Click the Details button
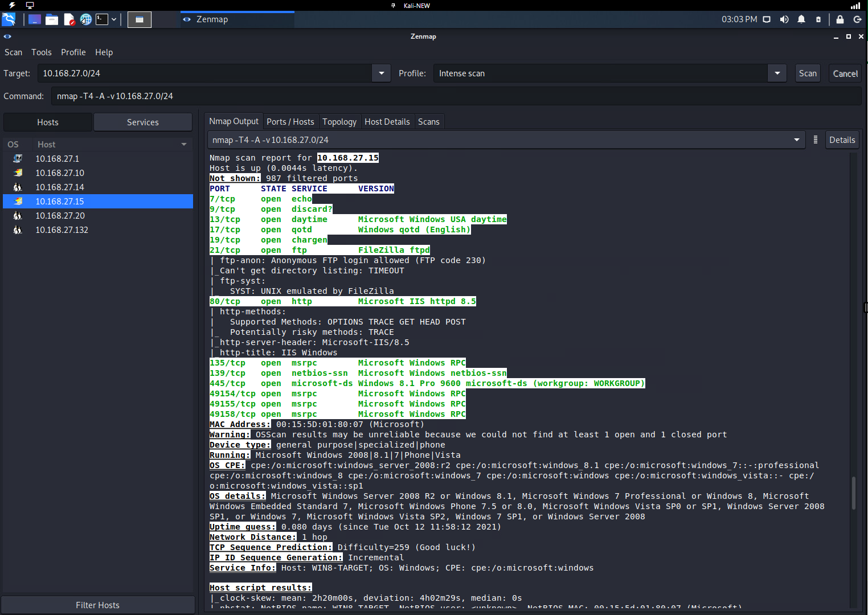 coord(842,140)
